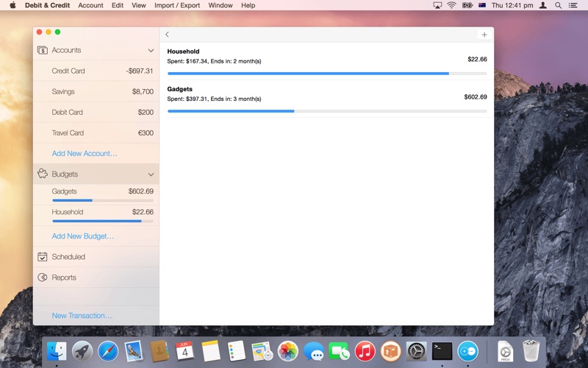Click the Add New Account link
This screenshot has height=368, width=588.
[x=85, y=154]
